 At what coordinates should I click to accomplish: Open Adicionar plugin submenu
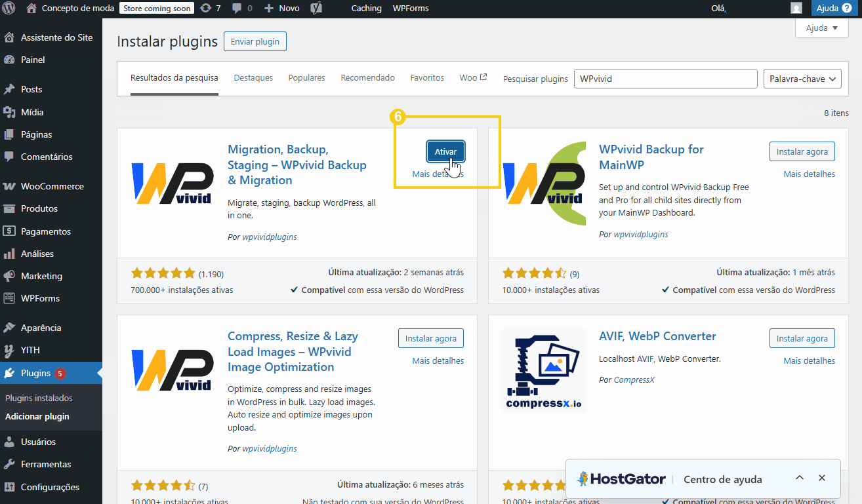pos(37,416)
